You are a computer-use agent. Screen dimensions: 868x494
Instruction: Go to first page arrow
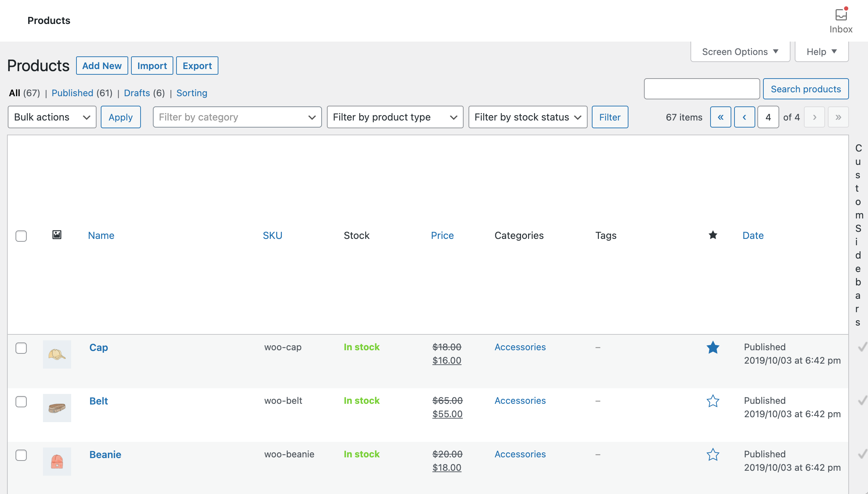[720, 117]
